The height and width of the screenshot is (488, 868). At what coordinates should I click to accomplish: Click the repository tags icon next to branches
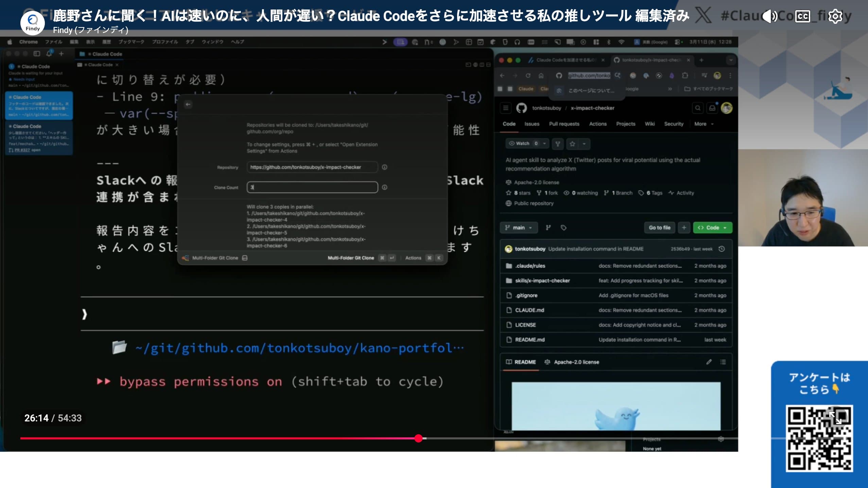pyautogui.click(x=564, y=228)
